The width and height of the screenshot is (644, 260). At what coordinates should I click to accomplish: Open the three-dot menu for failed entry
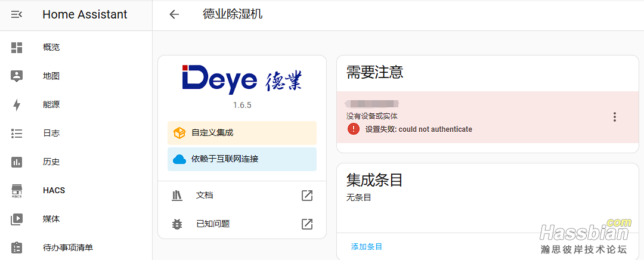click(614, 117)
